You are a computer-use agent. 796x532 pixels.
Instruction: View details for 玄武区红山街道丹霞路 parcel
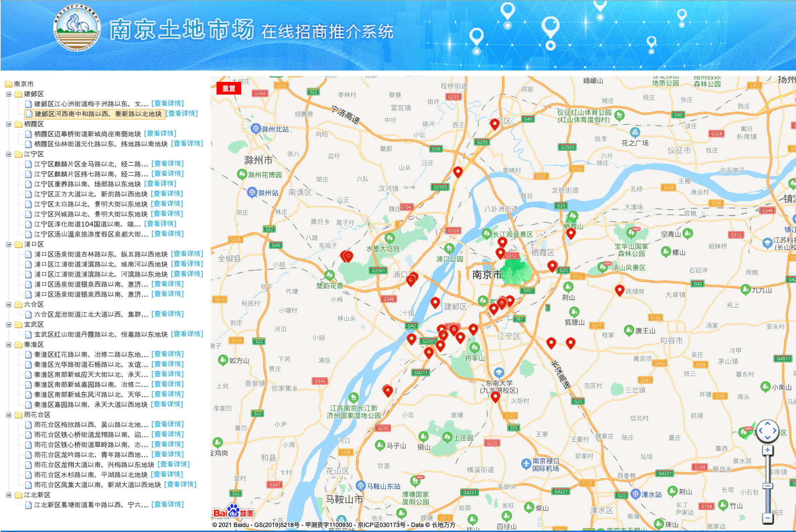187,334
